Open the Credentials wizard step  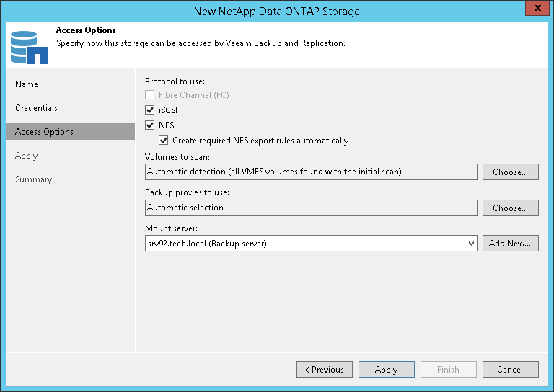click(x=36, y=108)
